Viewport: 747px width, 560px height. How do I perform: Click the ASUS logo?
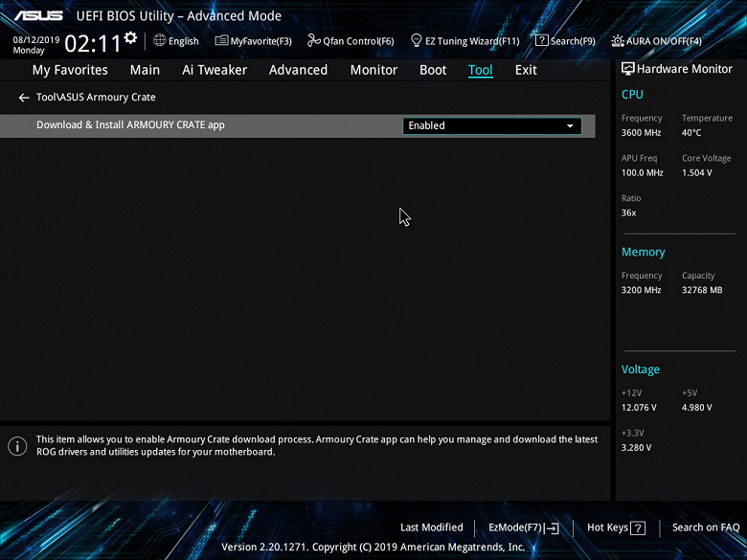point(38,15)
